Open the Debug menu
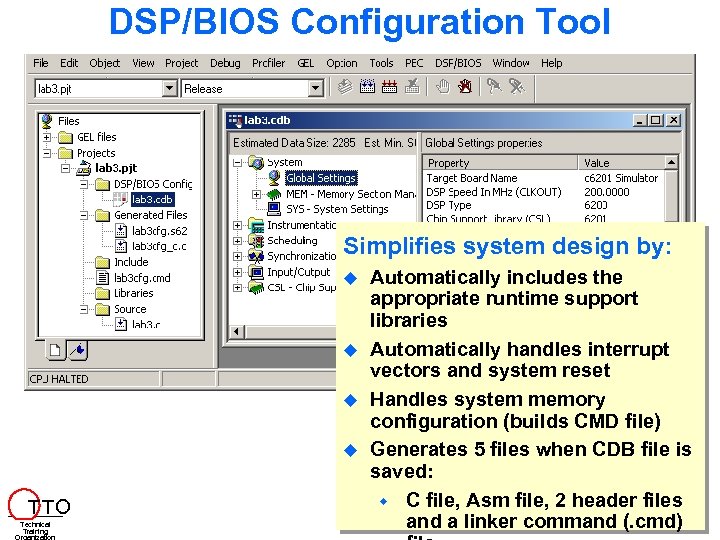This screenshot has height=540, width=720. 225,63
